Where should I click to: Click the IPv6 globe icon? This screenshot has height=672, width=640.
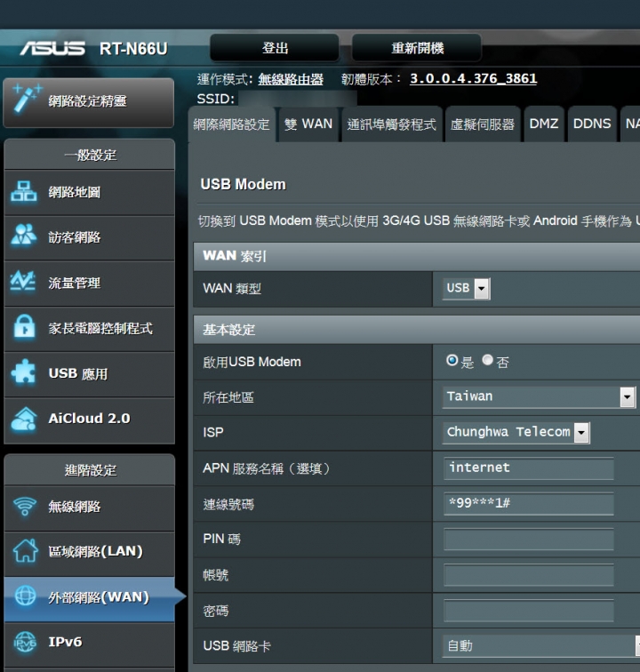[x=25, y=643]
